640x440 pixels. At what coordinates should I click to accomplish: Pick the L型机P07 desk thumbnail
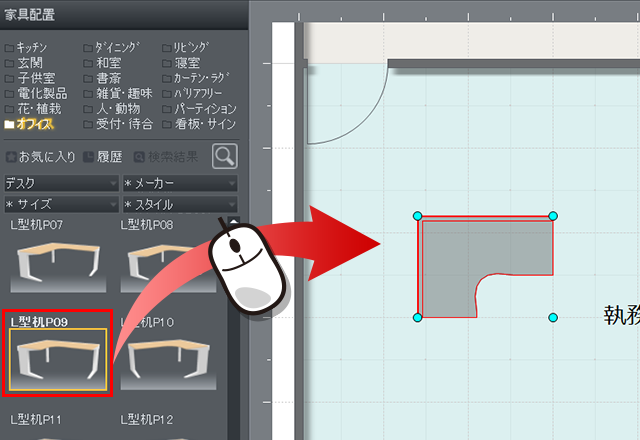point(58,262)
